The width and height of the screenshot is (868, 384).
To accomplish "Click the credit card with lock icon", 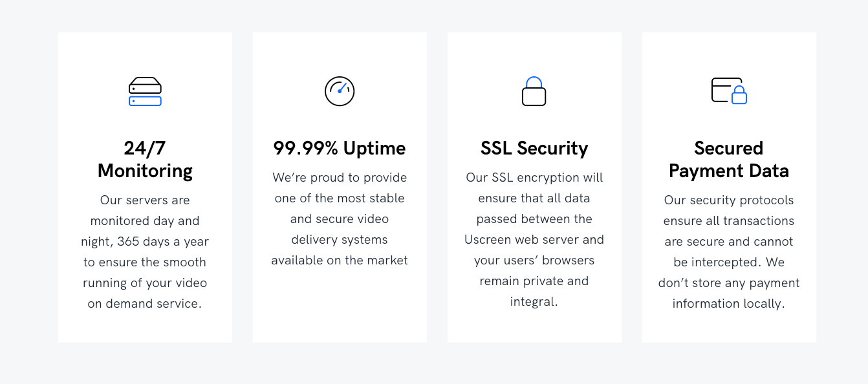I will click(x=729, y=91).
